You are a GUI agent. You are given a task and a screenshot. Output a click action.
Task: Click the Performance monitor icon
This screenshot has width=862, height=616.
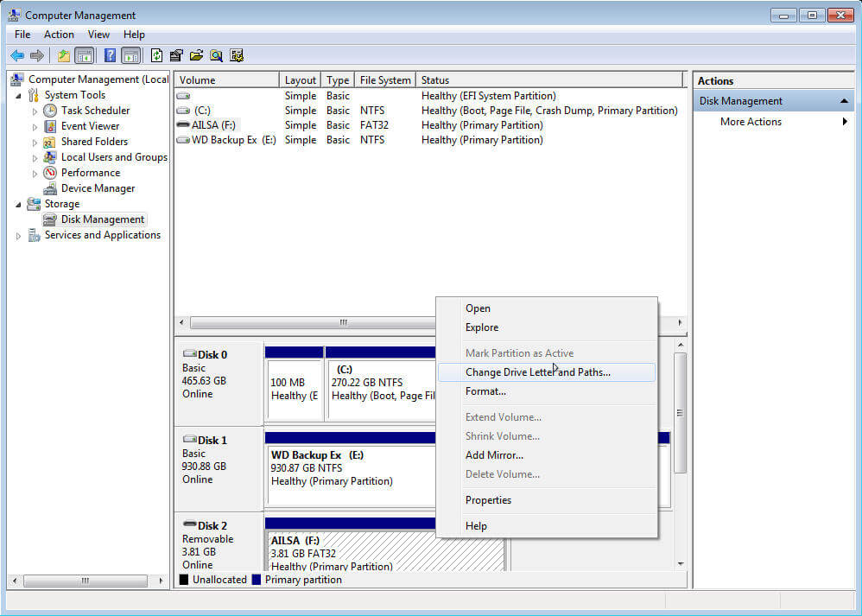(50, 173)
